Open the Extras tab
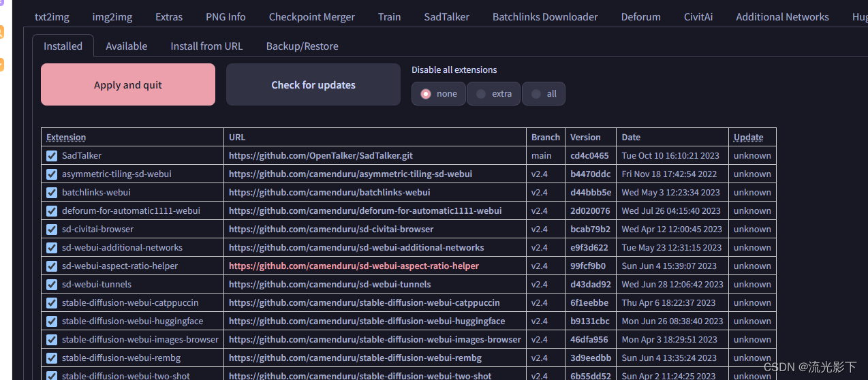The height and width of the screenshot is (380, 868). 169,17
